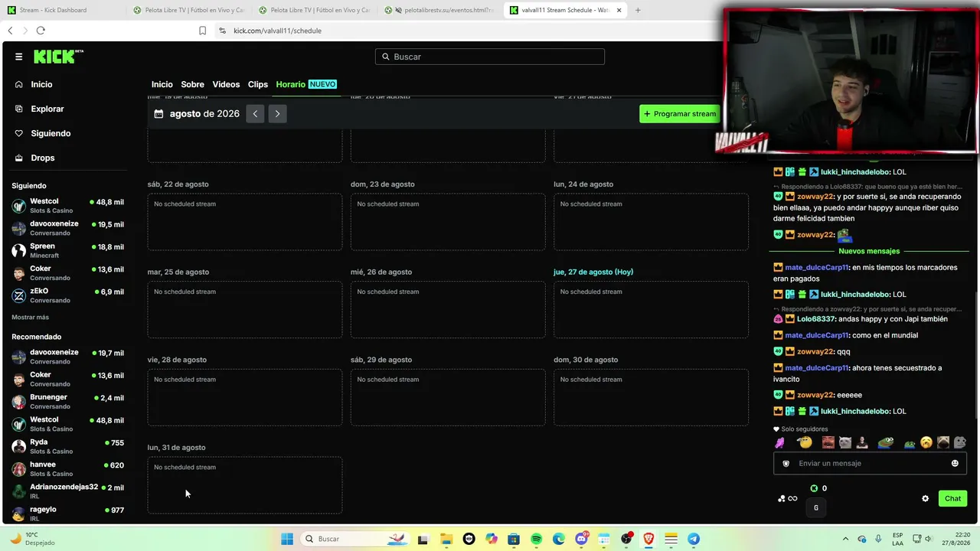
Task: Switch to the Videos channel tab
Action: point(226,84)
